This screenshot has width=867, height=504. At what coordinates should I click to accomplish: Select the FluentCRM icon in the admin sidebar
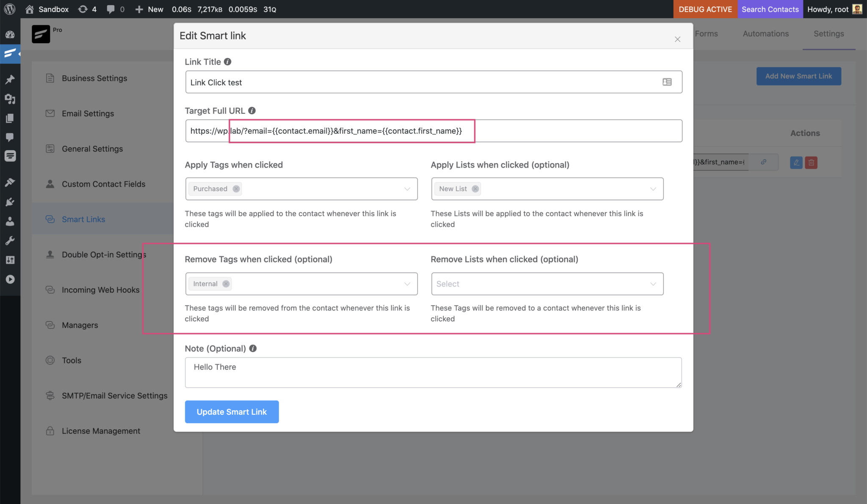pyautogui.click(x=10, y=54)
